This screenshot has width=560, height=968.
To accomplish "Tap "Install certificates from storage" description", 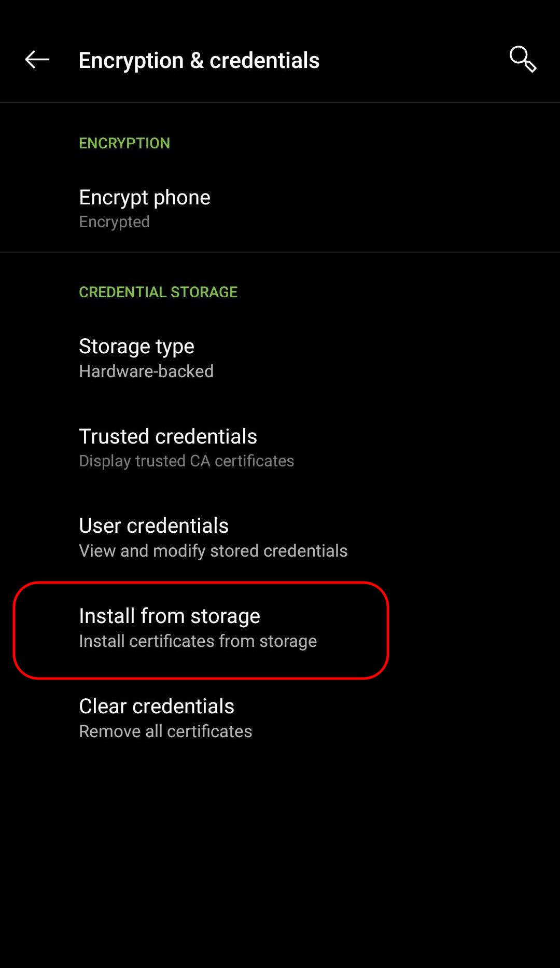I will pyautogui.click(x=198, y=641).
